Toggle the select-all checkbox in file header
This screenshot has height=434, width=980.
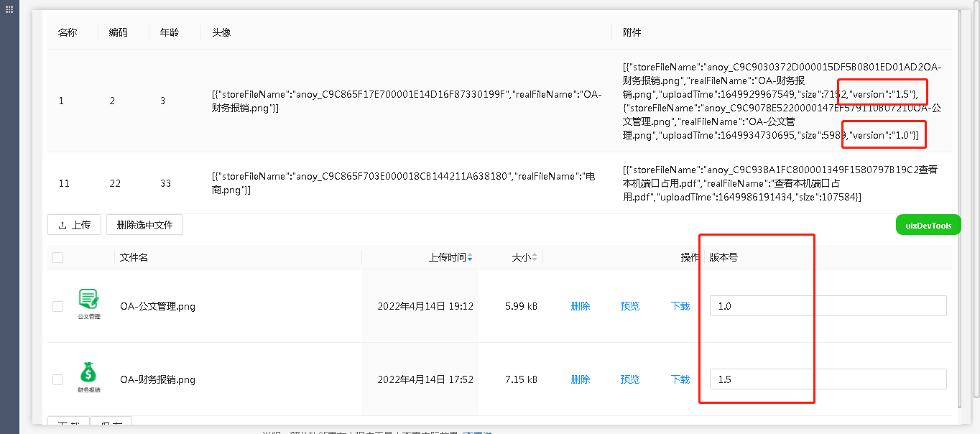58,257
